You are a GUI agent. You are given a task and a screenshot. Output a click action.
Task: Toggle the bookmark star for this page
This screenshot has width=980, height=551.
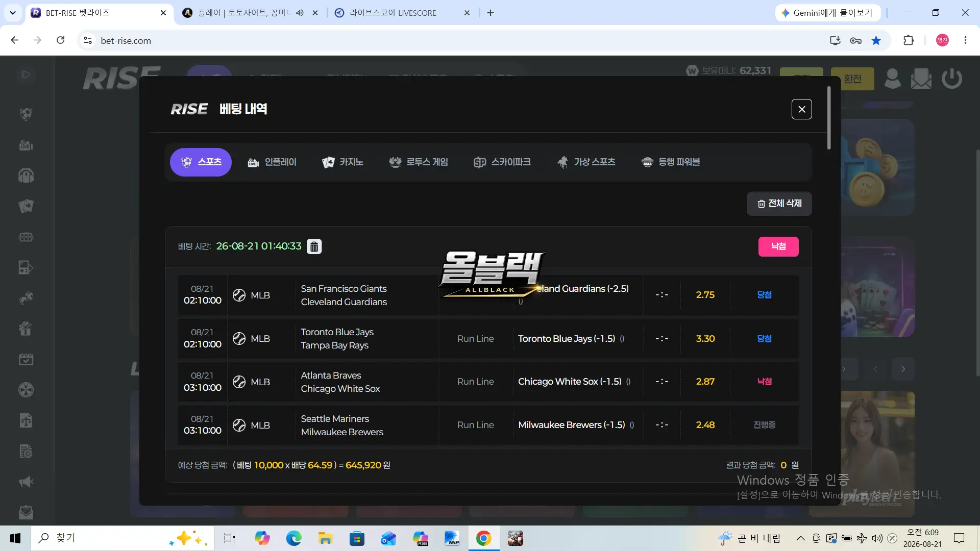(876, 40)
